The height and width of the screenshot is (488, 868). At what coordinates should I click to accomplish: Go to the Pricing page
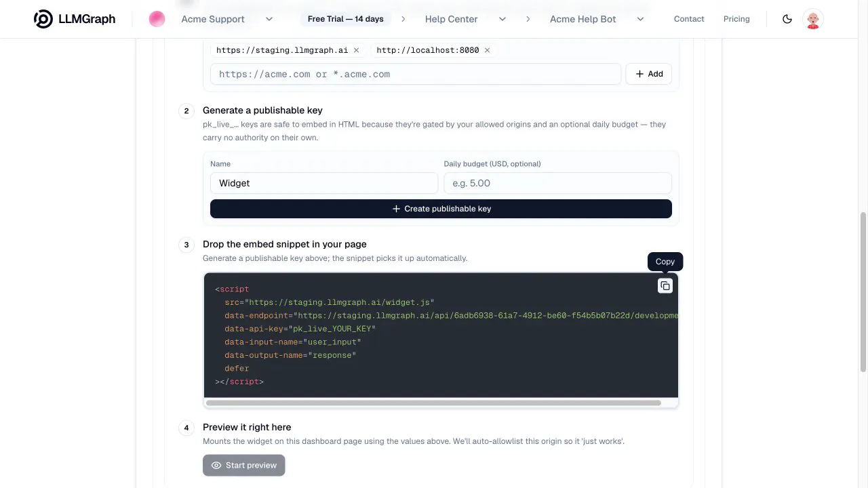pos(736,19)
